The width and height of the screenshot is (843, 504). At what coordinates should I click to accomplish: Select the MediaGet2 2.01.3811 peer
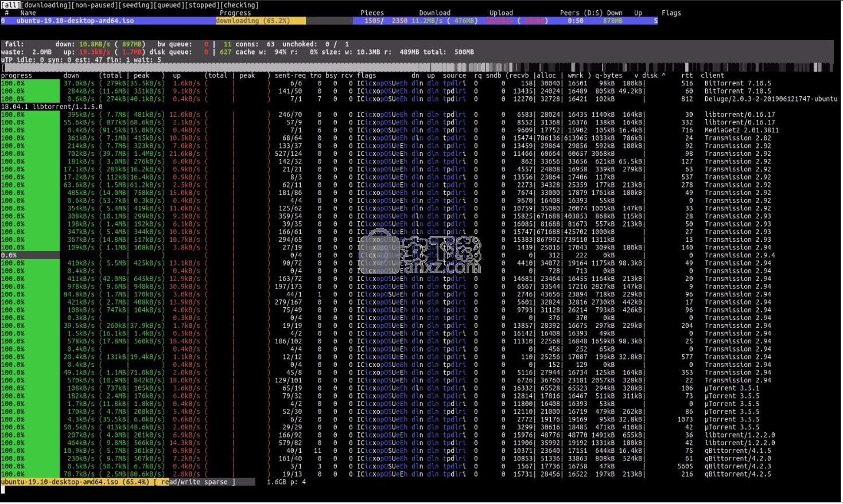741,130
